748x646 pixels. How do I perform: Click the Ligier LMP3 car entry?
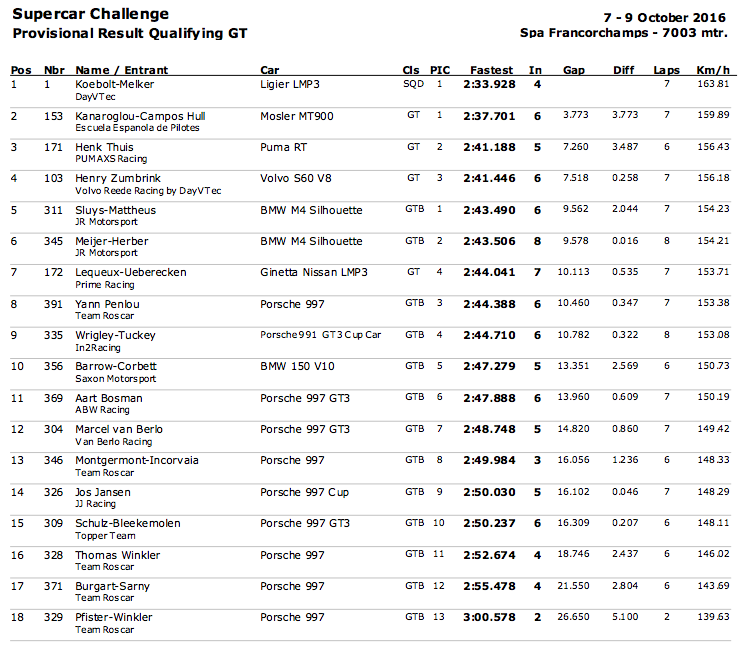click(x=290, y=85)
